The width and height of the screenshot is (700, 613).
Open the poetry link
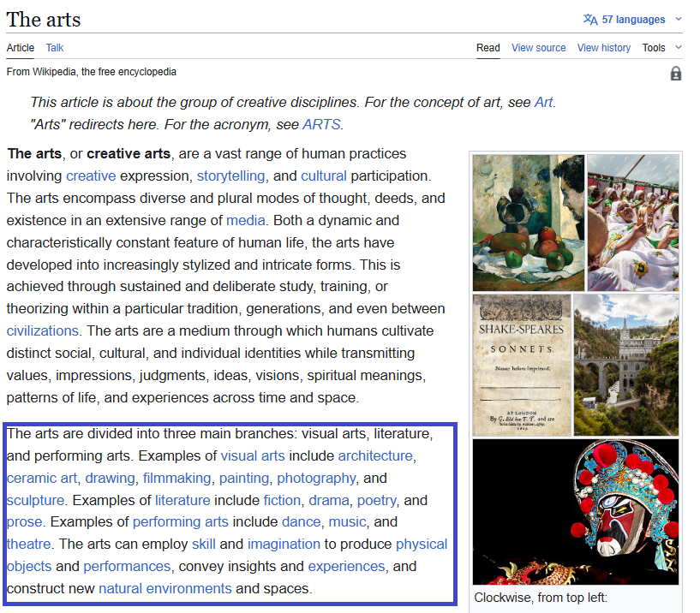(376, 501)
